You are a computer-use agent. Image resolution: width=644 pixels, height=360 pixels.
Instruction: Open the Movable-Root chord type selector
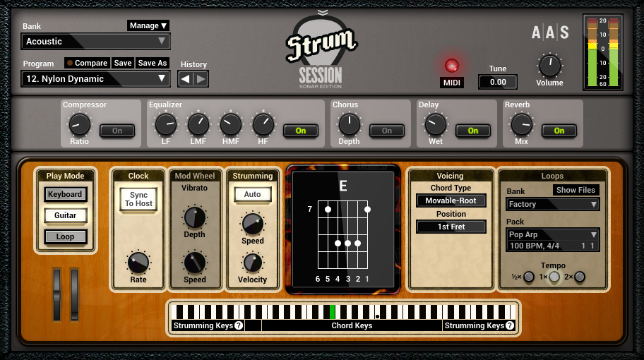tap(451, 200)
